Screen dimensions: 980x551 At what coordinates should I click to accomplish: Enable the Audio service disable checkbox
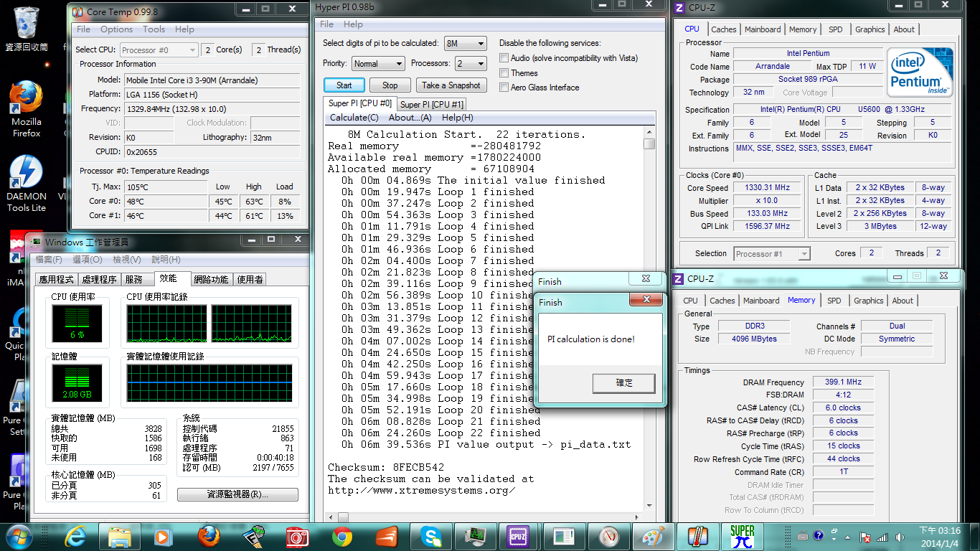(504, 58)
